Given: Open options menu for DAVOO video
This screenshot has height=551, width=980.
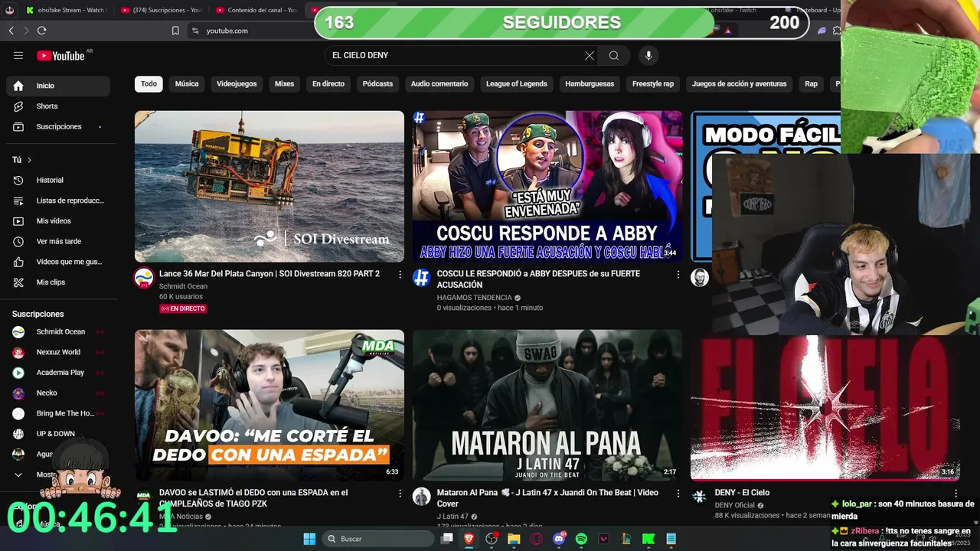Looking at the screenshot, I should (x=400, y=494).
